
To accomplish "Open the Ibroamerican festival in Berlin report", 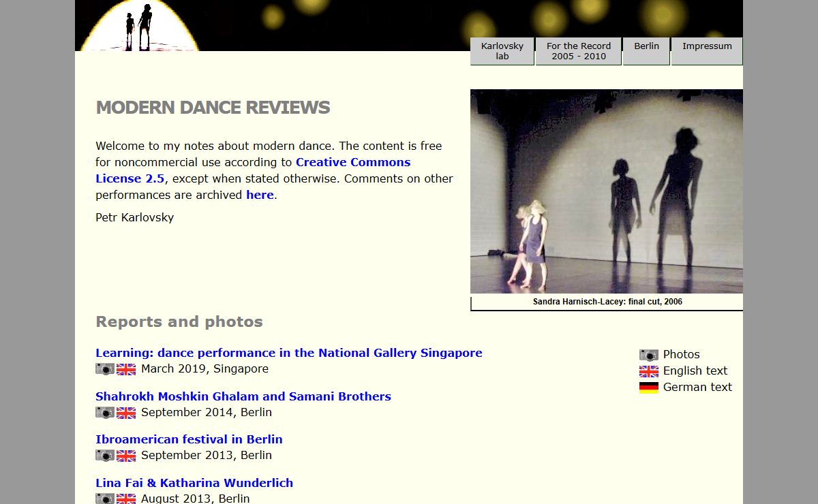I will pyautogui.click(x=189, y=439).
